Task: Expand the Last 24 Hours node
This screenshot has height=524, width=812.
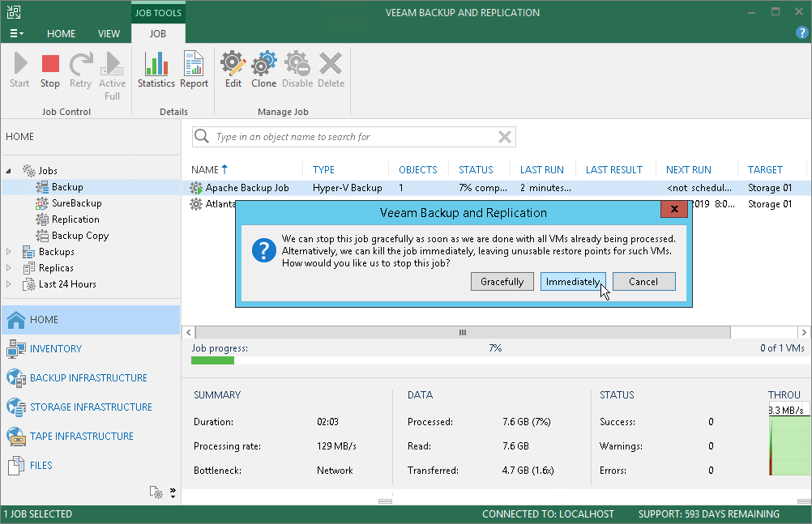Action: point(8,283)
